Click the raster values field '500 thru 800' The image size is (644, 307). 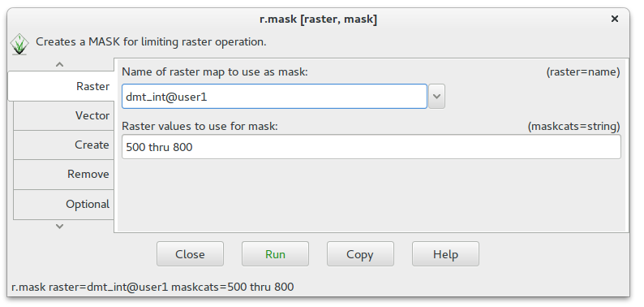pyautogui.click(x=371, y=147)
